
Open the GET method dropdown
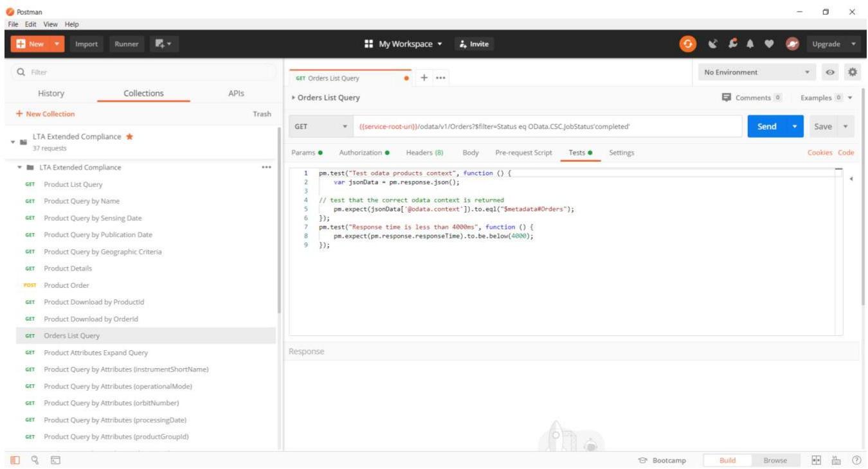click(x=321, y=127)
